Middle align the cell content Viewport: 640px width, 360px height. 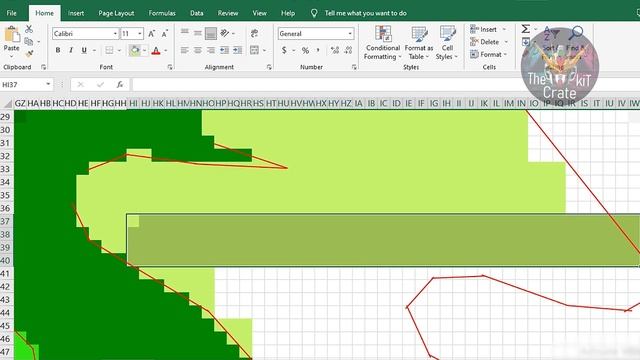tap(198, 33)
